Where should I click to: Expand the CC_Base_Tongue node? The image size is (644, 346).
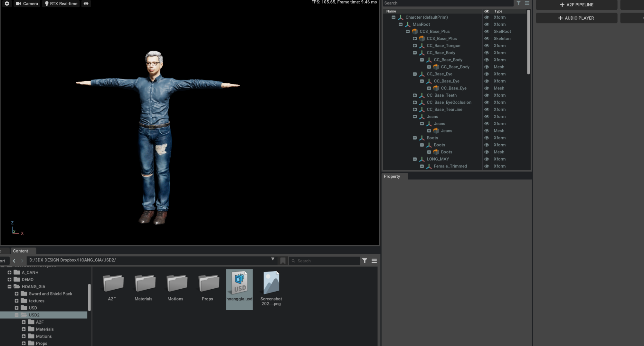pyautogui.click(x=415, y=46)
